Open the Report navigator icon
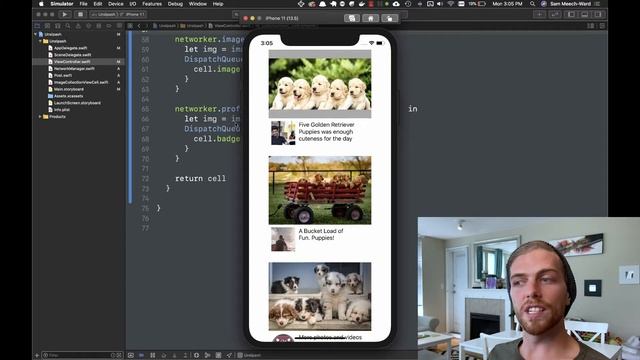 point(119,26)
